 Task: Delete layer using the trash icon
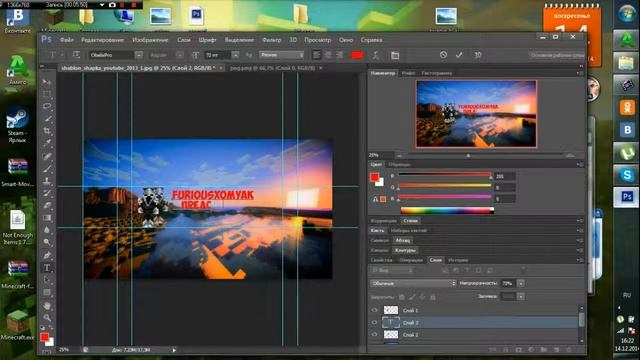pyautogui.click(x=569, y=350)
